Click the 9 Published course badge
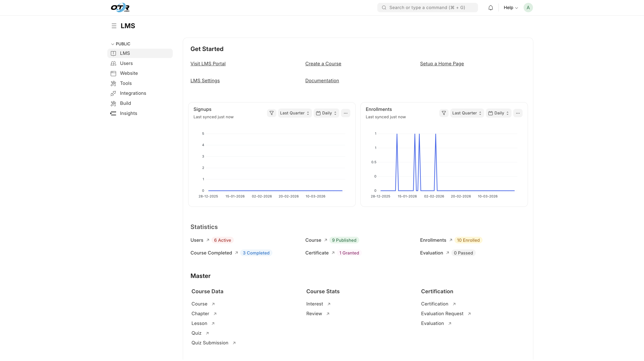This screenshot has width=644, height=361. (x=344, y=240)
